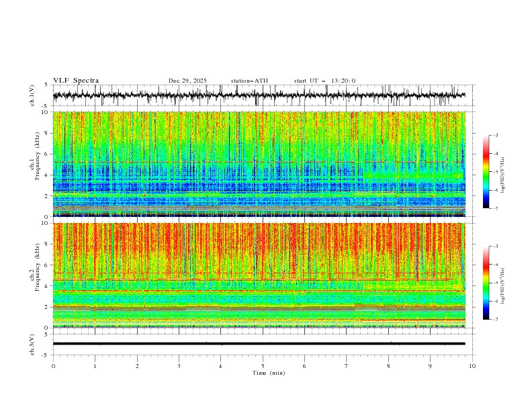Select the date text "Dec. 29, 2025"
Image resolution: width=532 pixels, height=411 pixels.
[187, 81]
